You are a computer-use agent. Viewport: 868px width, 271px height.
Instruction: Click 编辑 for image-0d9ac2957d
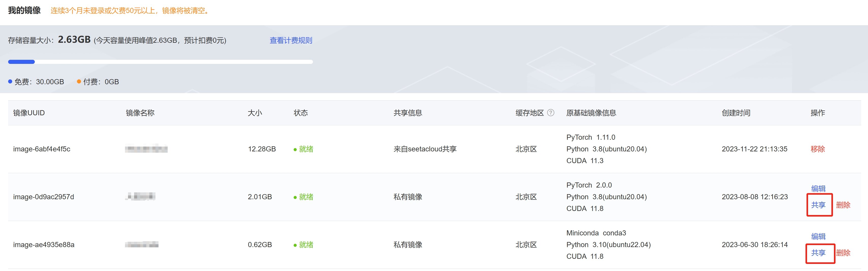pyautogui.click(x=818, y=188)
